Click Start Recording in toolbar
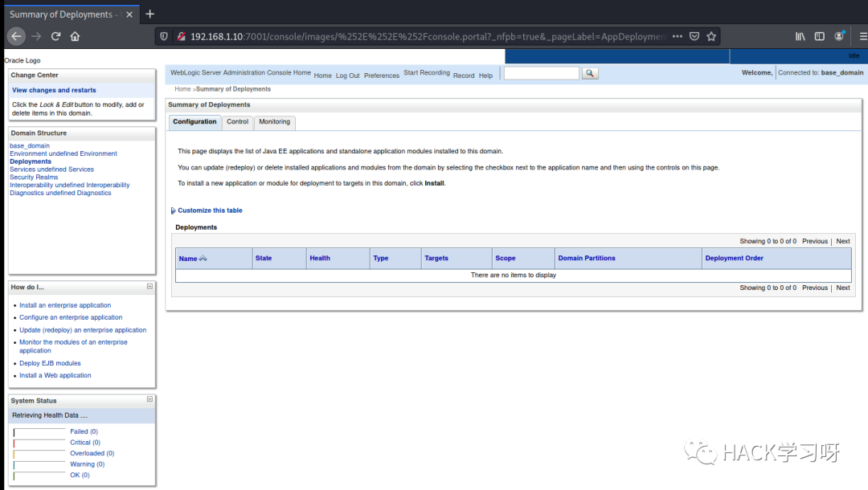 point(427,73)
